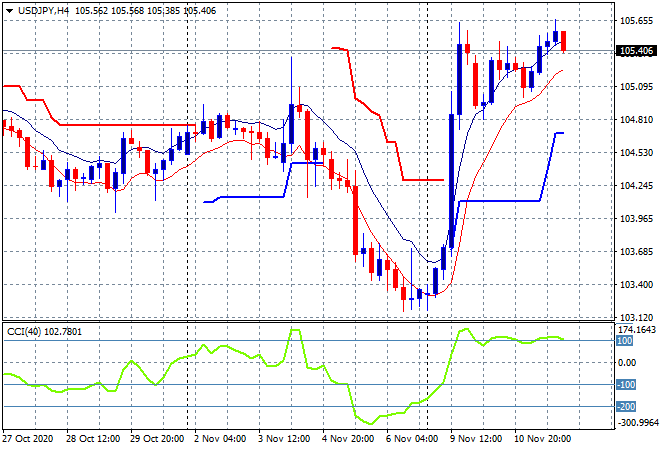Click the OHLC values 105.562 105.568 105.385 105.406
The width and height of the screenshot is (660, 450).
[145, 11]
